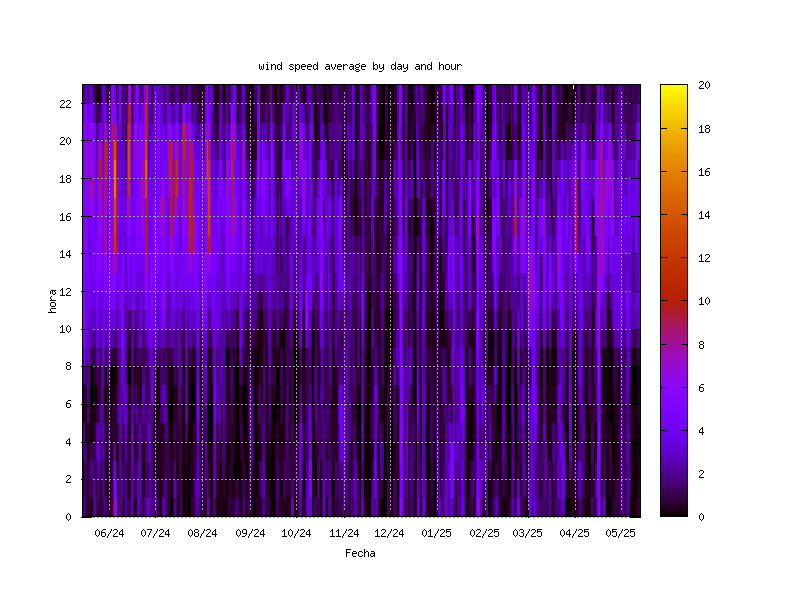Click the x-axis date label '11/24'
The height and width of the screenshot is (600, 800).
[344, 533]
